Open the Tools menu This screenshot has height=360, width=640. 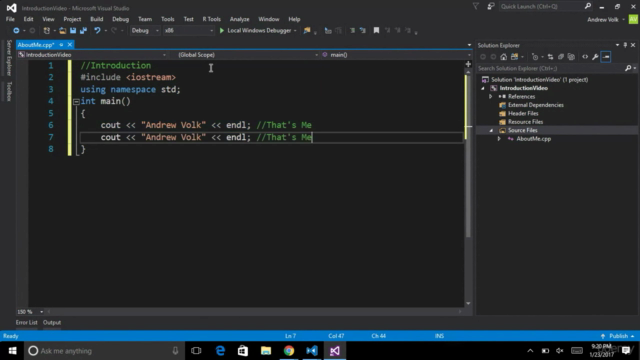167,19
